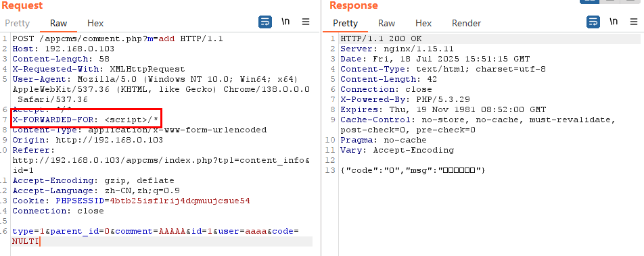644x256 pixels.
Task: Click the Response panel title
Action: tap(354, 6)
